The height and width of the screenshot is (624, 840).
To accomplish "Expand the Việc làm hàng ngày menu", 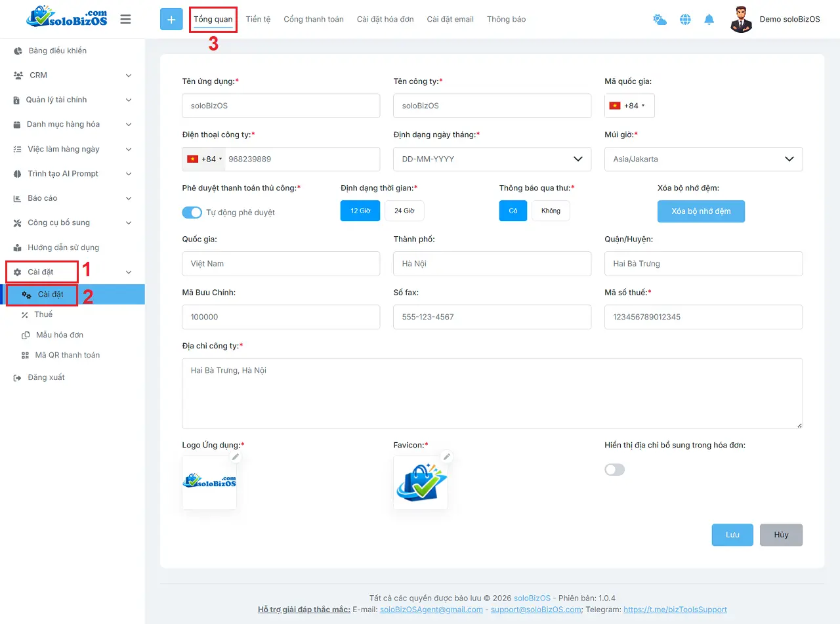I will pyautogui.click(x=129, y=149).
